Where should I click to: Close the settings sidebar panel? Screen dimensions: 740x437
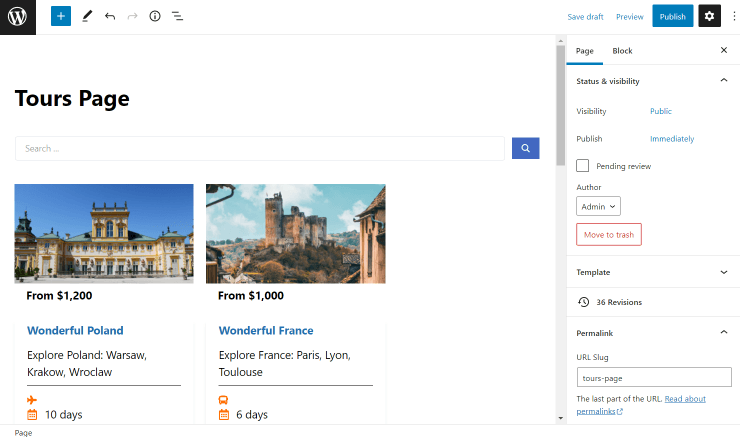[724, 50]
